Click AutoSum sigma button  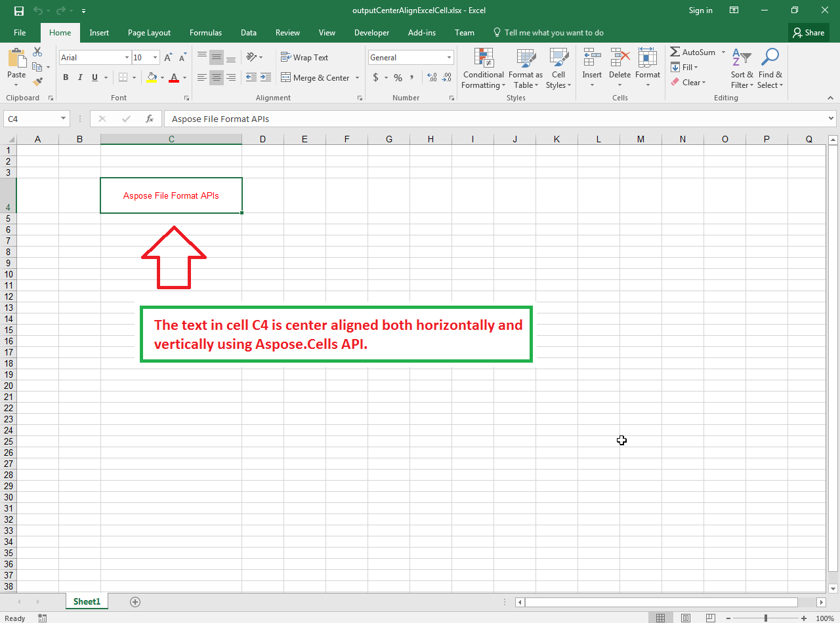[693, 52]
